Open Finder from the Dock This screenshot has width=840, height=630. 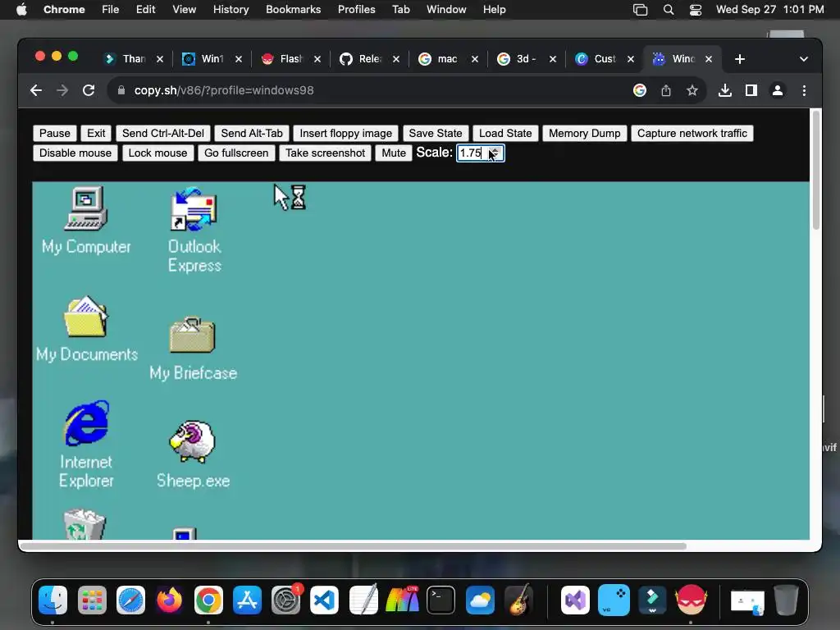click(x=53, y=600)
